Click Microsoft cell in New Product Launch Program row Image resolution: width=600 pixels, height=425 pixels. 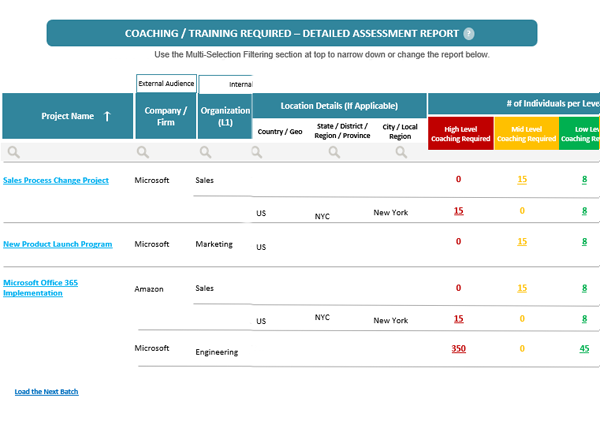click(152, 244)
